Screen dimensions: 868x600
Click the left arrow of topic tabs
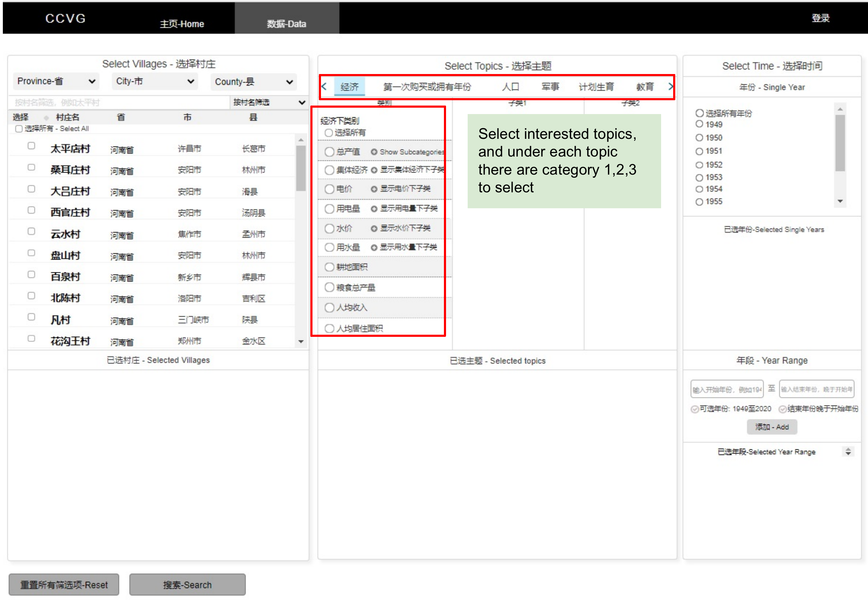click(x=324, y=87)
